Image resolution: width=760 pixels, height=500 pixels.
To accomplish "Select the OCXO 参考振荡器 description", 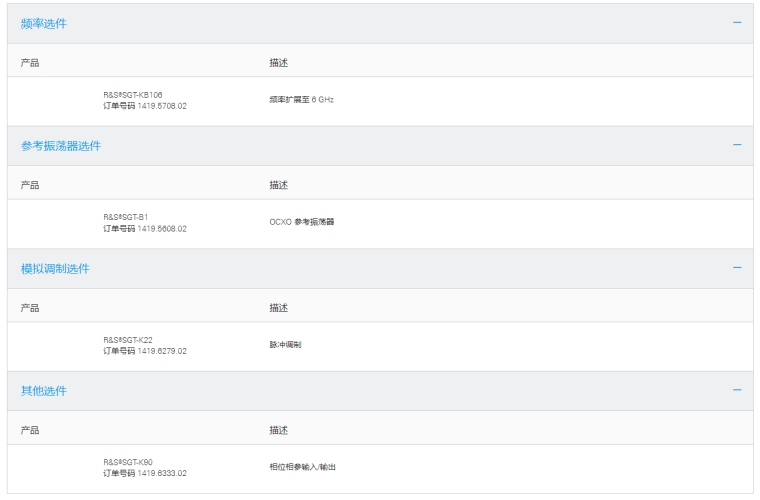I will click(x=302, y=222).
